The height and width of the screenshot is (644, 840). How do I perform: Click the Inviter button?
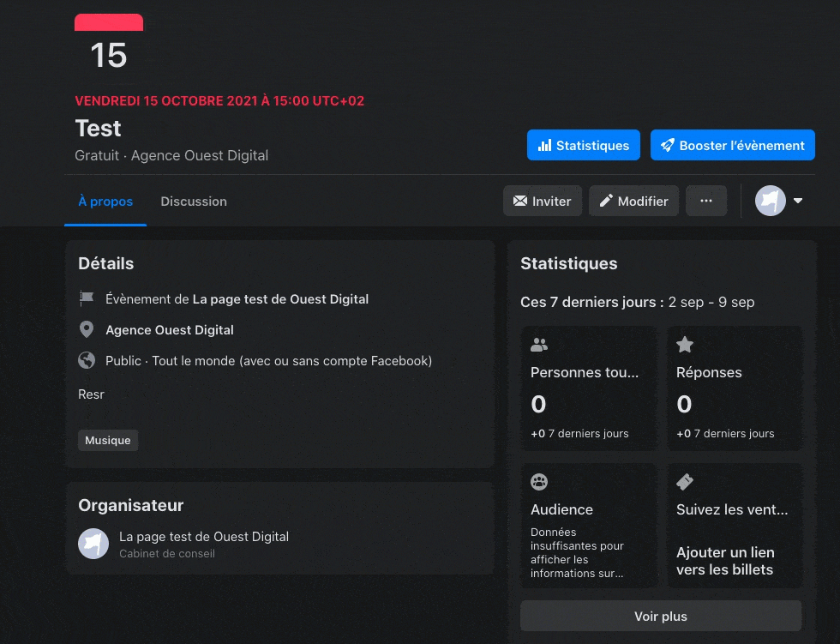(542, 201)
